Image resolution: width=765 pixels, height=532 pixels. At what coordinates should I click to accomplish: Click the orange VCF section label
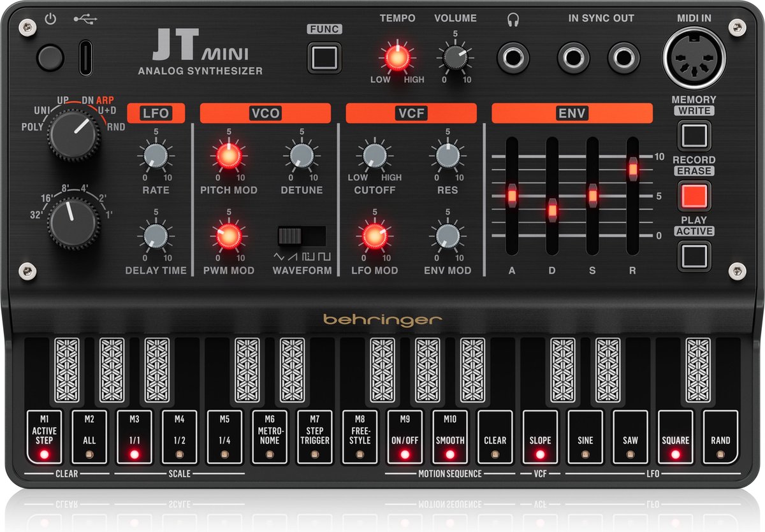click(411, 113)
